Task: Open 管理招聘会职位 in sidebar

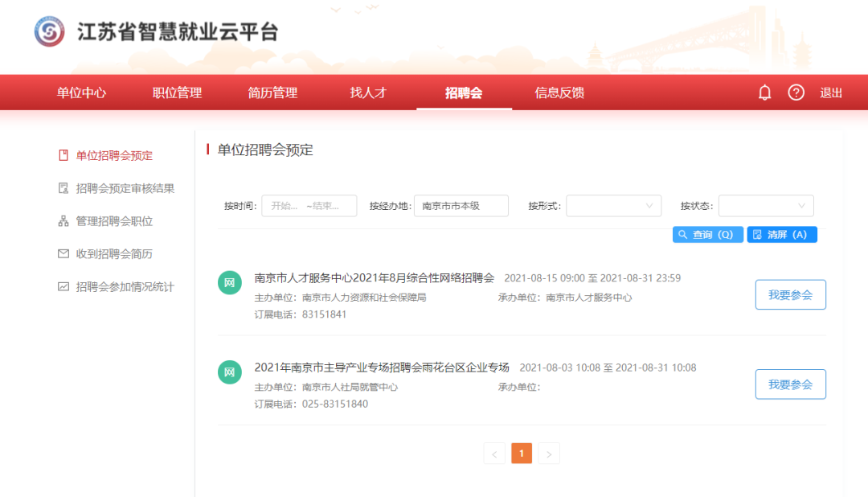Action: (x=114, y=221)
